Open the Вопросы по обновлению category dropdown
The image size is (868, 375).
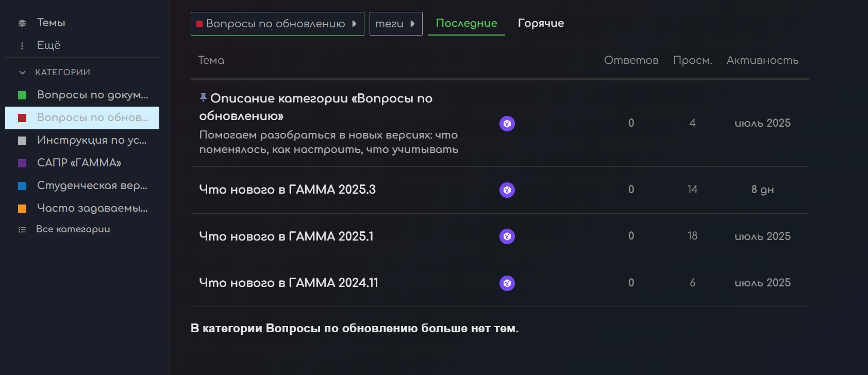(x=277, y=24)
